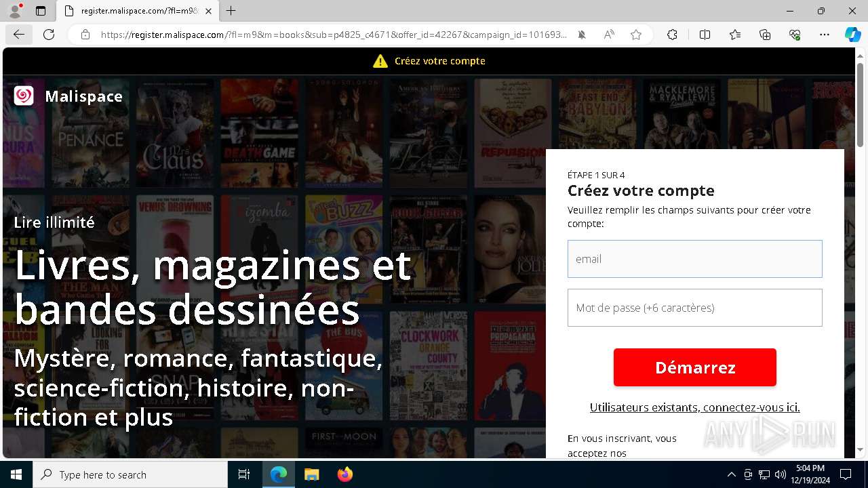View site information via the lock icon
868x488 pixels.
85,35
